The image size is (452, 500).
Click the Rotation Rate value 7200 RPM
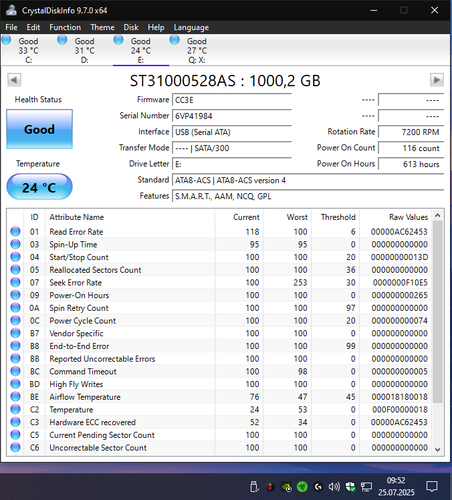[411, 132]
